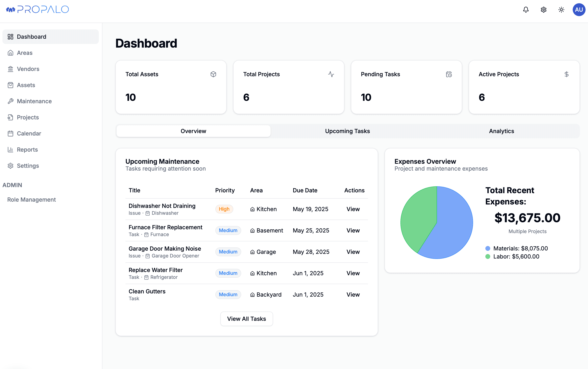Click the green Labor pie slice

pyautogui.click(x=417, y=220)
